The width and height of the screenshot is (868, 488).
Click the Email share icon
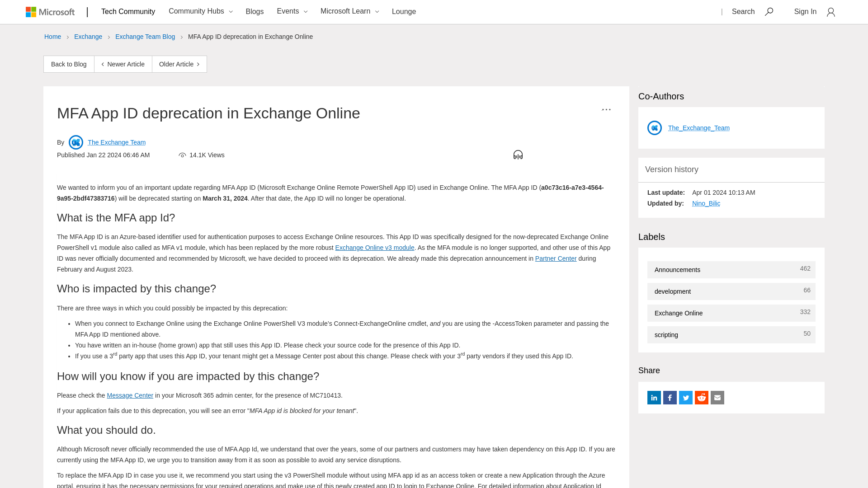pos(717,398)
